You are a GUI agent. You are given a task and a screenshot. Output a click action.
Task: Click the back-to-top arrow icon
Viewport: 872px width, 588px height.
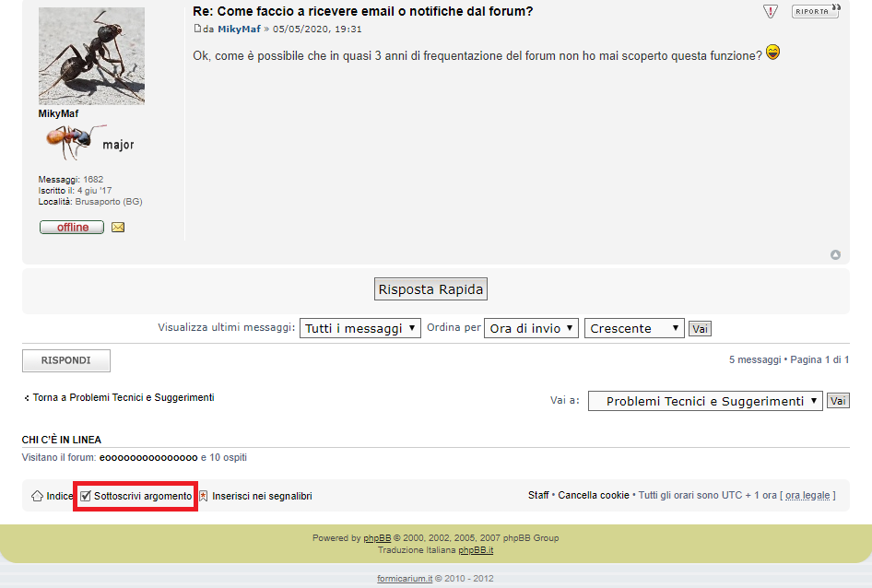tap(835, 254)
